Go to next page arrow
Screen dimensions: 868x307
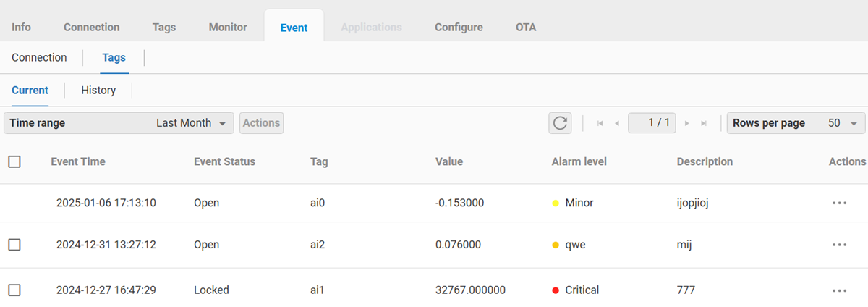pos(687,124)
